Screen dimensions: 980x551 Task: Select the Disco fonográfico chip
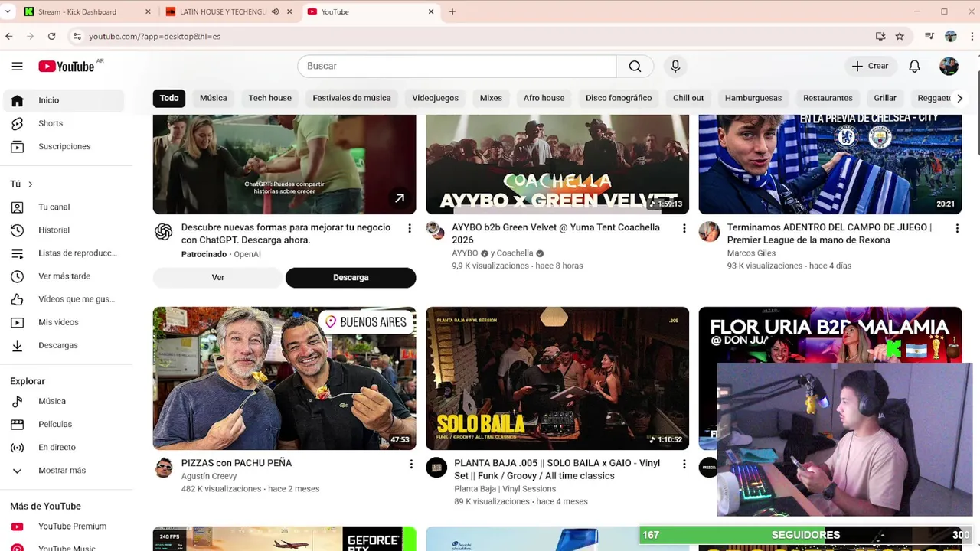point(619,98)
